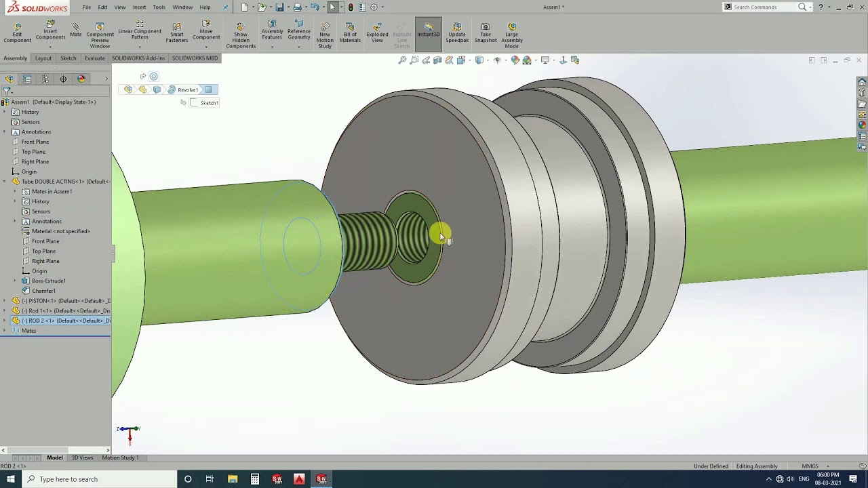Select Material <not specified> item
Image resolution: width=868 pixels, height=488 pixels.
point(56,231)
